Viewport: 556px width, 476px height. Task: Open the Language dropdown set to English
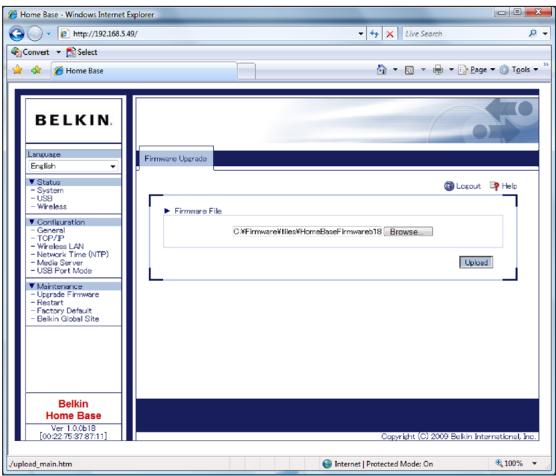coord(73,166)
